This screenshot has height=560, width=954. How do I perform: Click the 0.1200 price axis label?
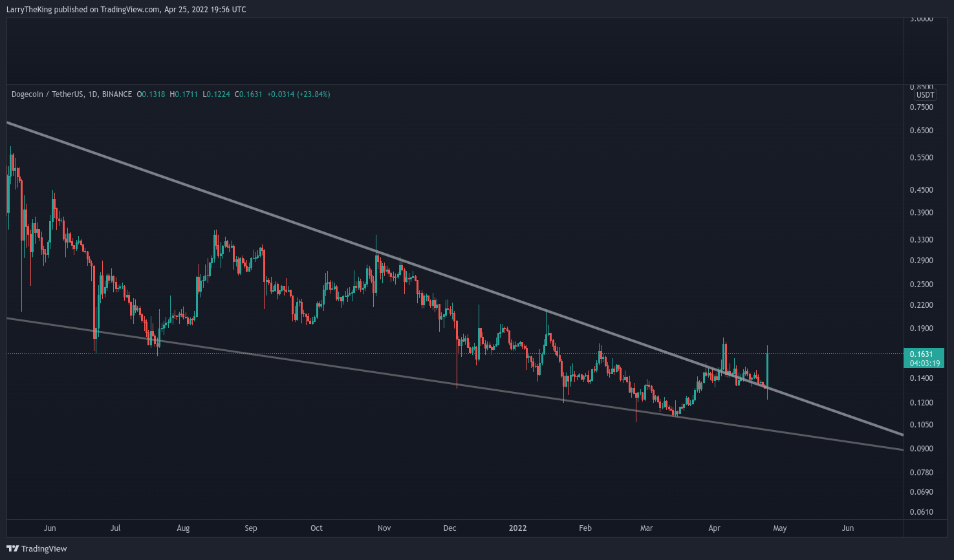click(x=921, y=403)
